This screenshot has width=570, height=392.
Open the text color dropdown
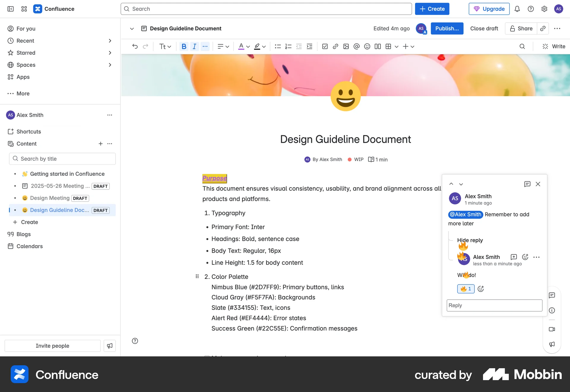(x=248, y=46)
